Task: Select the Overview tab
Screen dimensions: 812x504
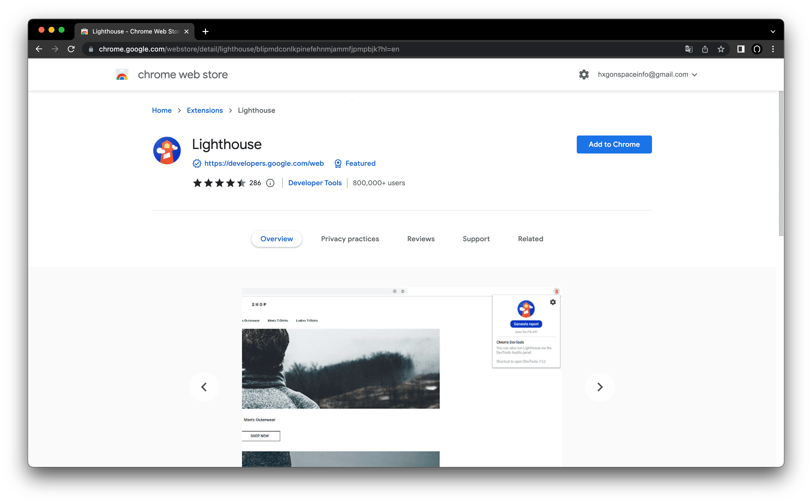Action: click(x=276, y=239)
